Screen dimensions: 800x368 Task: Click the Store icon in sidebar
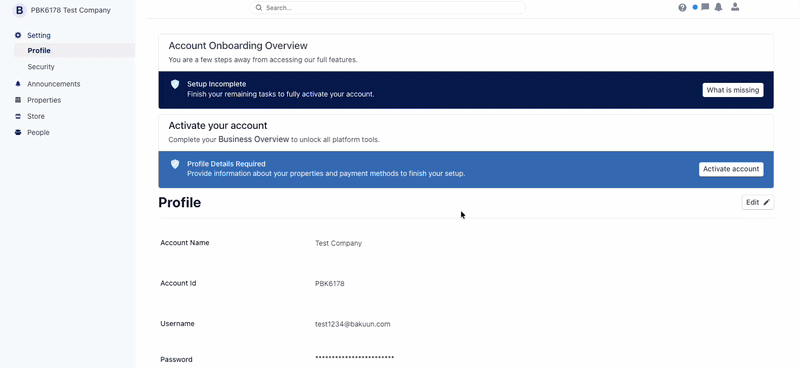pos(18,116)
